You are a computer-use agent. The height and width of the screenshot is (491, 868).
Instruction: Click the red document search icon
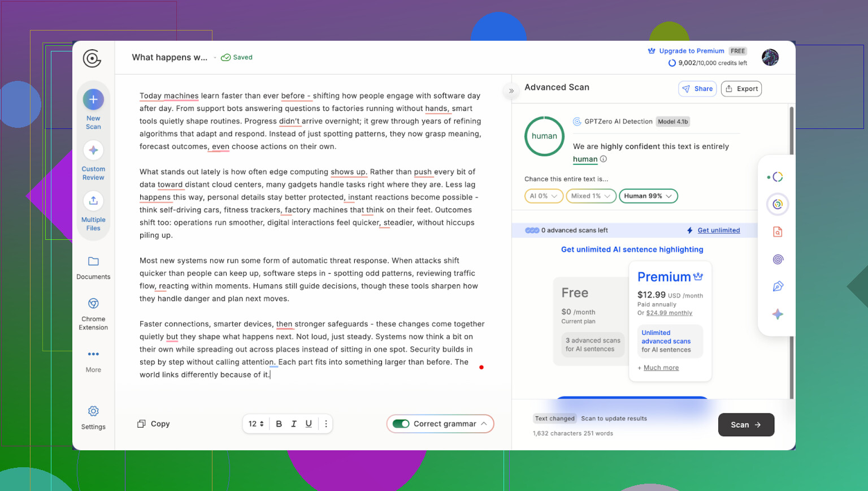click(x=778, y=232)
